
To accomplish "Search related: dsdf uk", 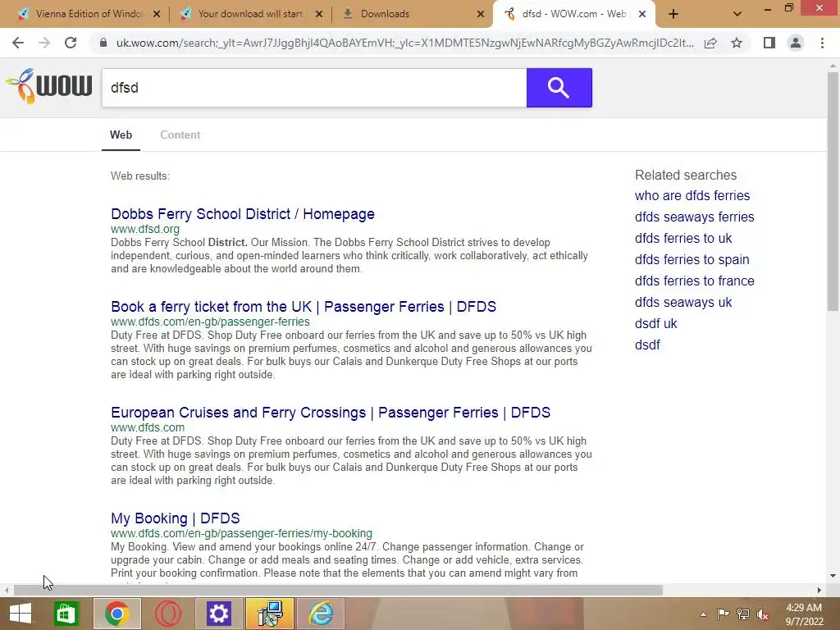I will (655, 323).
